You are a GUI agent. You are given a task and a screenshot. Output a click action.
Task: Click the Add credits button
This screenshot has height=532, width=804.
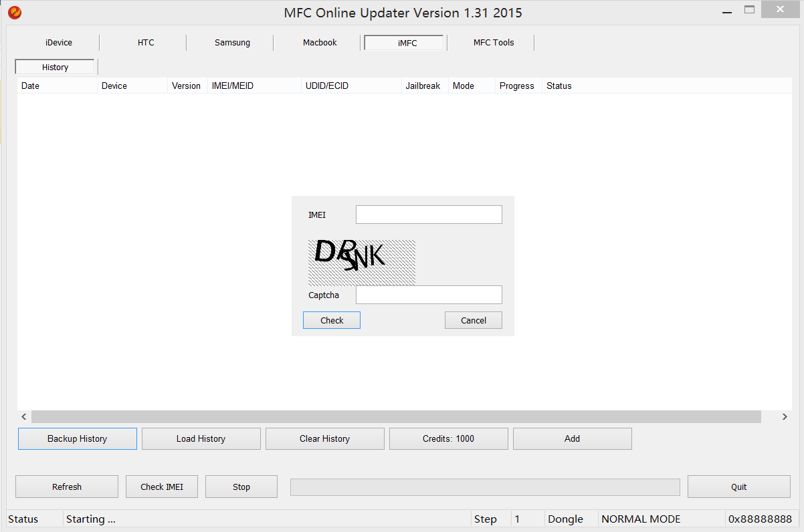[572, 438]
